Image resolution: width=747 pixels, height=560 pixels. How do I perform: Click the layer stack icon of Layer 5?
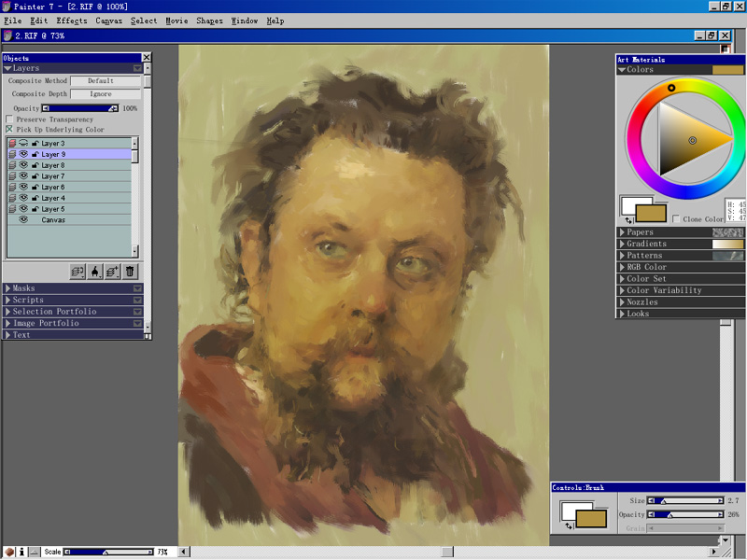[x=12, y=208]
